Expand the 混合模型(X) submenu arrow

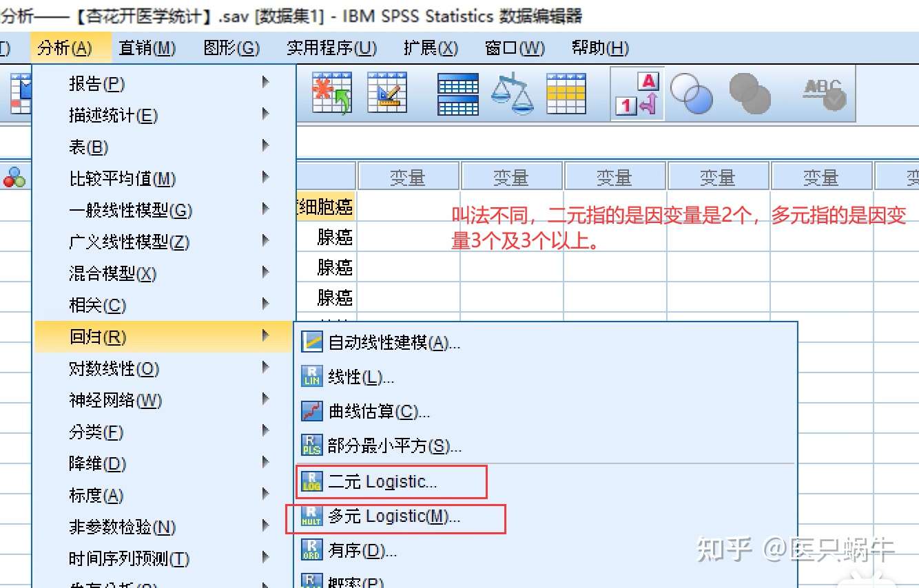pos(266,273)
